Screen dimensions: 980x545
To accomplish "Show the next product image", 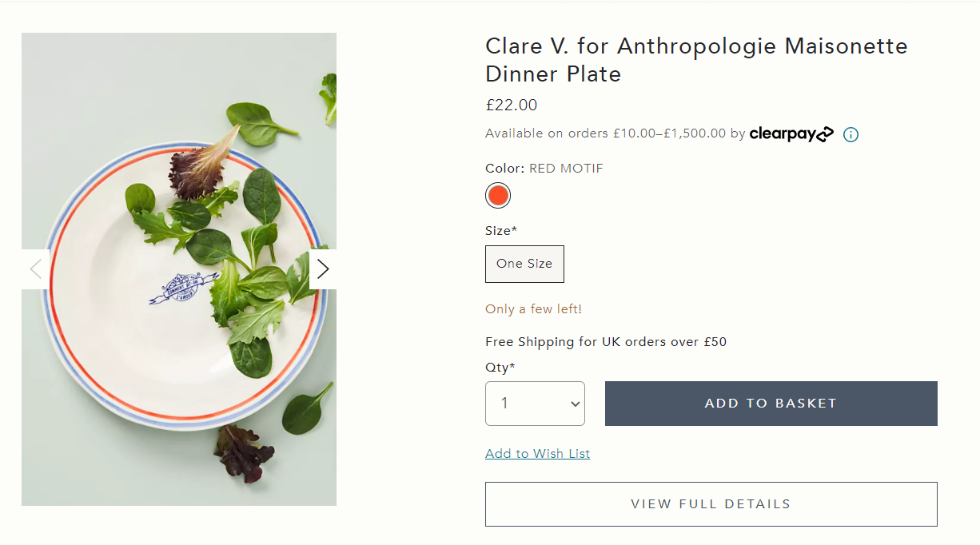I will tap(322, 269).
